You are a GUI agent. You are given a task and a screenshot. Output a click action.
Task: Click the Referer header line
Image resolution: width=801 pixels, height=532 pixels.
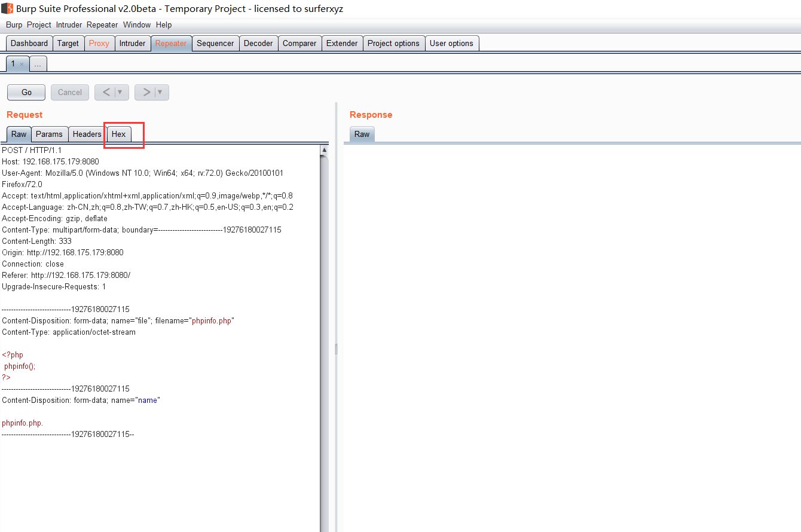coord(66,276)
